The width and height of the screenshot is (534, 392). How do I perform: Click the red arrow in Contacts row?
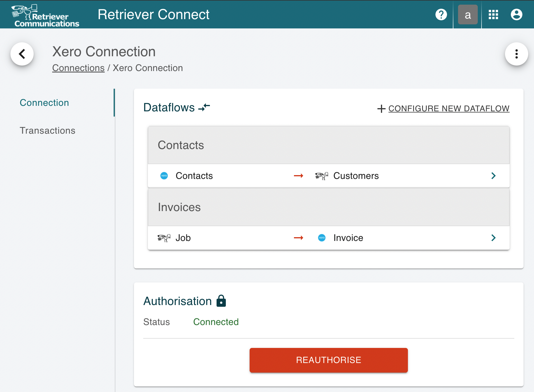[x=298, y=176]
